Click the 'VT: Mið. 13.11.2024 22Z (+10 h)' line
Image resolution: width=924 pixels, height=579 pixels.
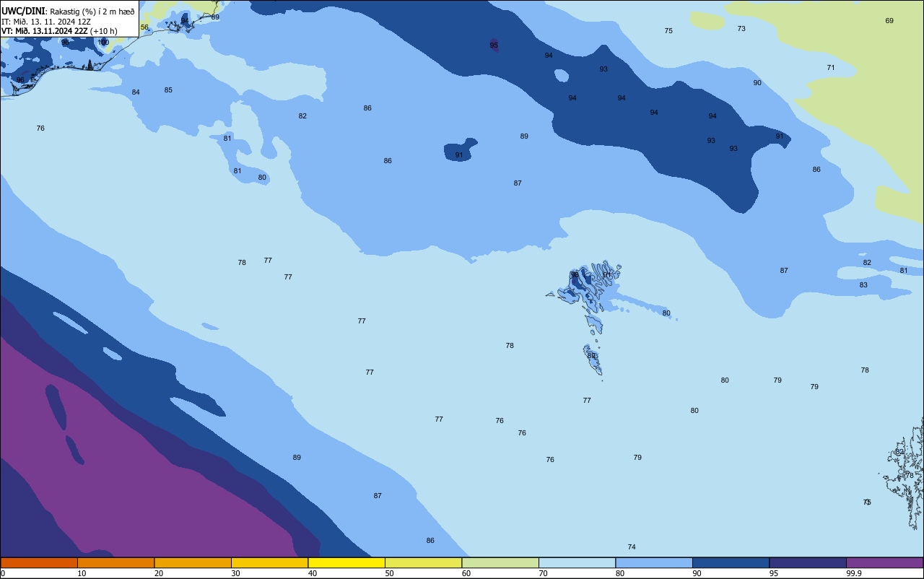tap(59, 31)
